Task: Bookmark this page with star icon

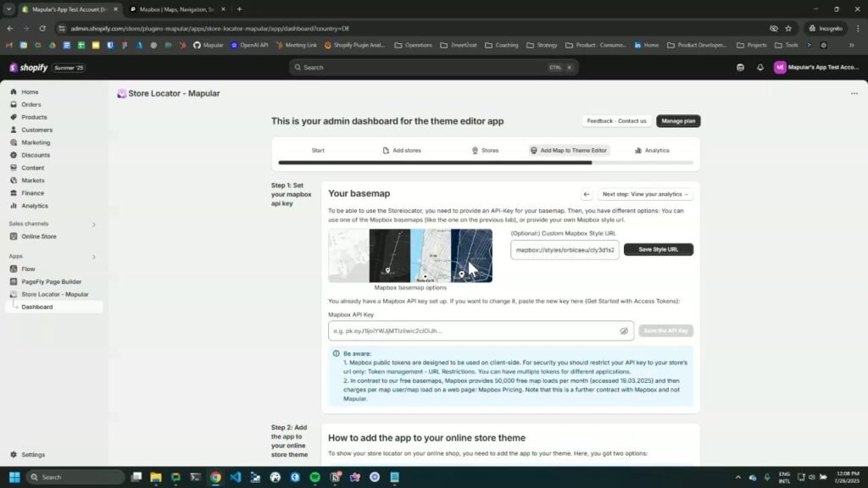Action: (788, 28)
